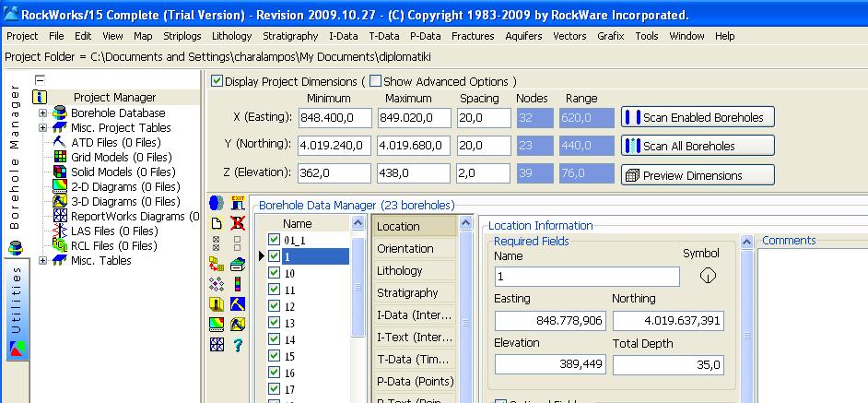The height and width of the screenshot is (403, 868).
Task: Delete borehole using the red X icon
Action: point(238,223)
